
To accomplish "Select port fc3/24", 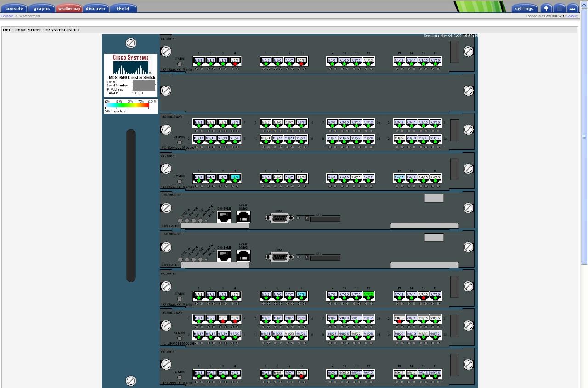I will point(301,139).
